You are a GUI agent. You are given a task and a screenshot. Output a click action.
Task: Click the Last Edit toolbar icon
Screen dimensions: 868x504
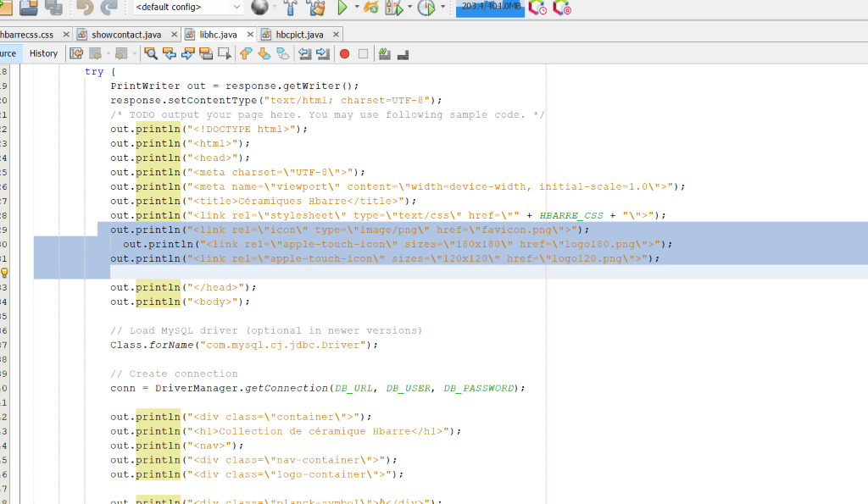pos(76,53)
